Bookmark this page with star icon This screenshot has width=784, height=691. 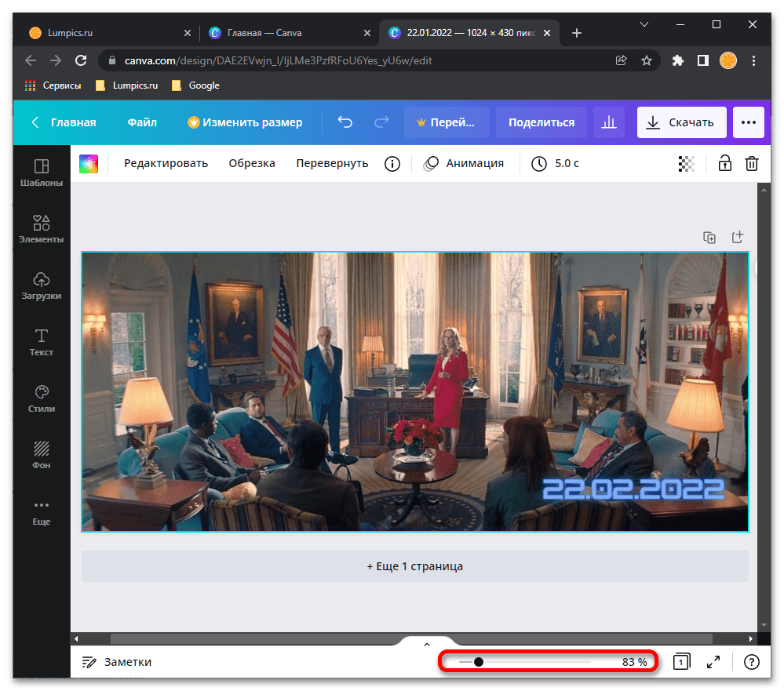(647, 60)
